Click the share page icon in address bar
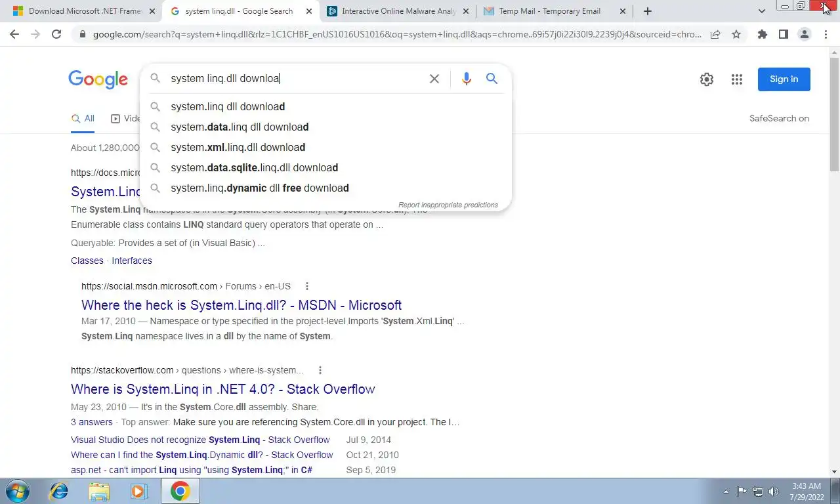840x504 pixels. [715, 34]
